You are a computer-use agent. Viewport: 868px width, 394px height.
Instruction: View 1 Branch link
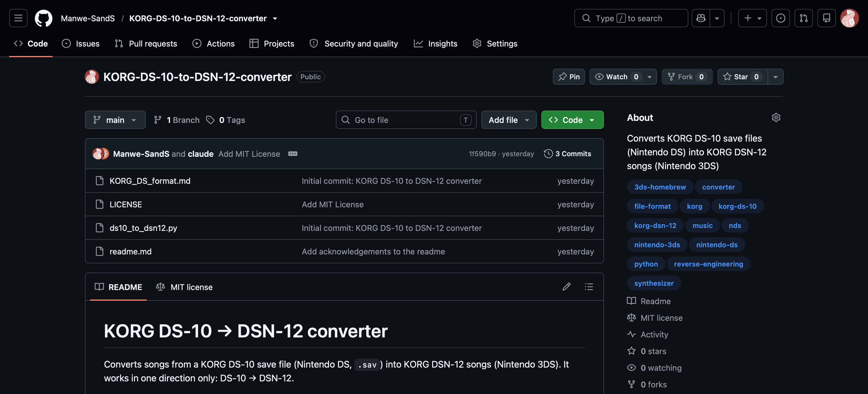pyautogui.click(x=177, y=120)
